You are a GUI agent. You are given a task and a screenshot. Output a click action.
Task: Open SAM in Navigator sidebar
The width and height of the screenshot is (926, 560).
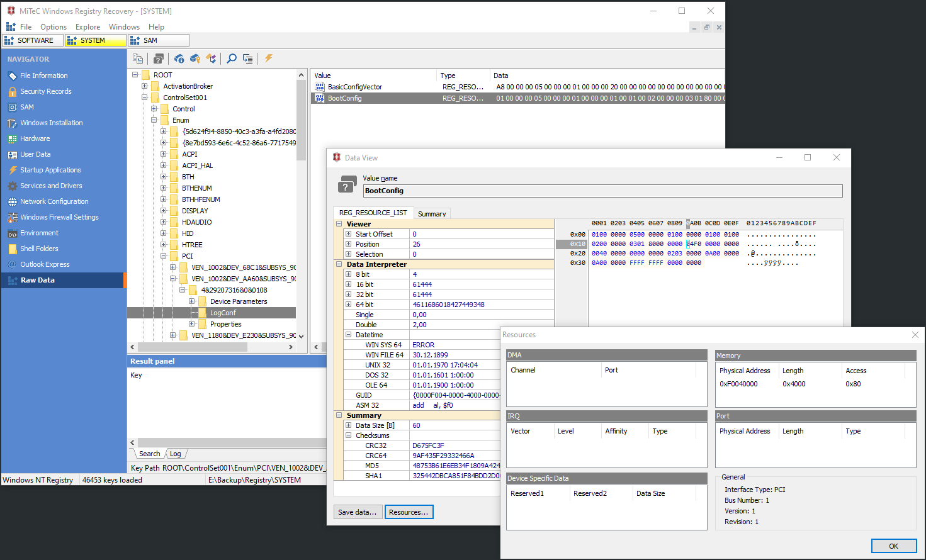(26, 107)
